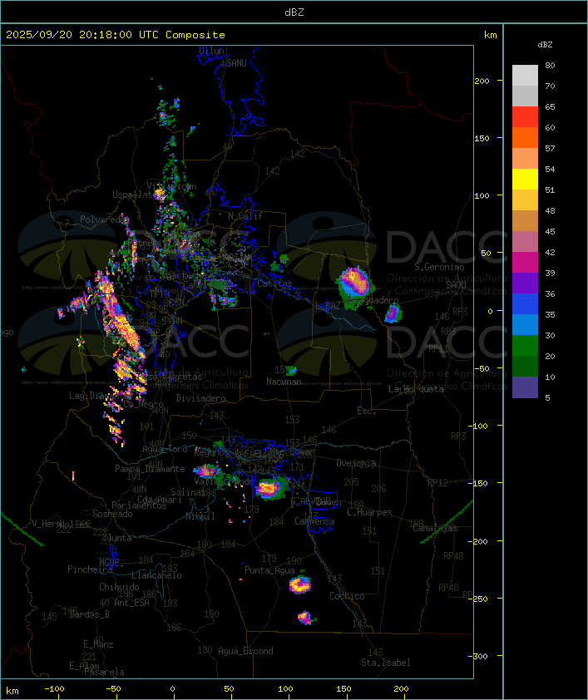Click the Pasarela label
588x700 pixels.
tap(104, 672)
